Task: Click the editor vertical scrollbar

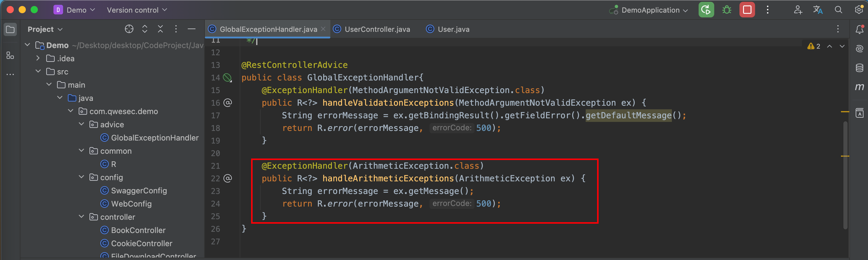Action: click(845, 175)
